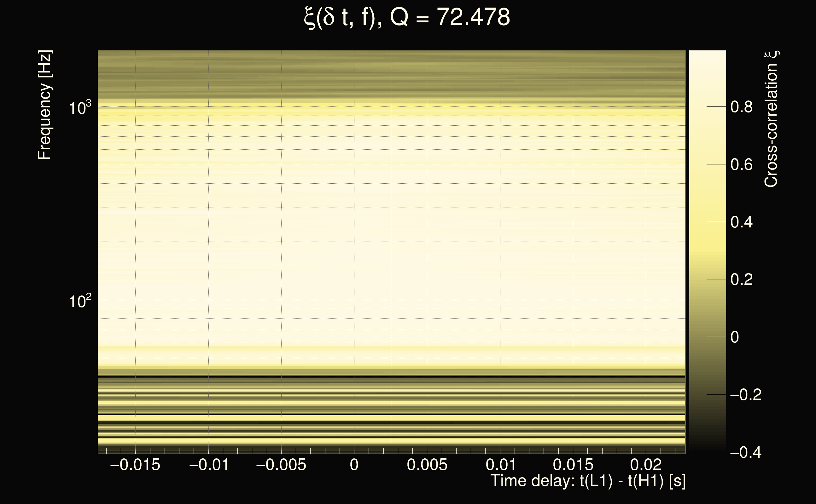This screenshot has height=504, width=816.
Task: Click the plot title showing Q = 72.478
Action: (407, 17)
